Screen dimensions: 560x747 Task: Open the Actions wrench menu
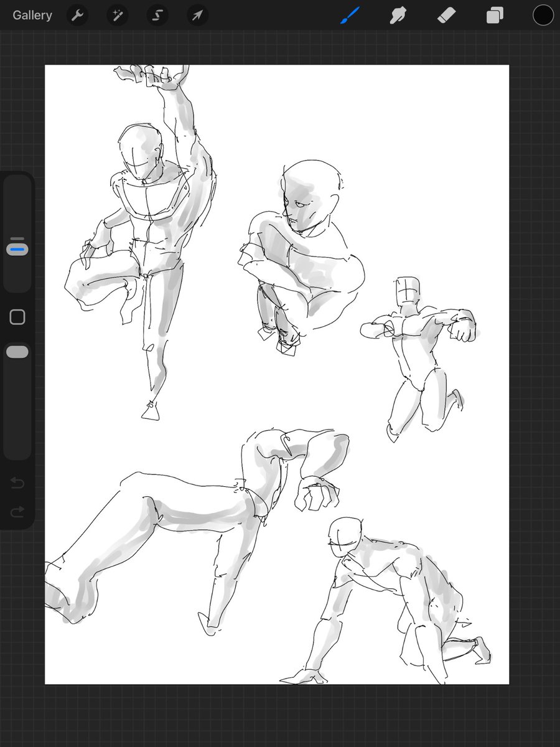click(x=78, y=16)
